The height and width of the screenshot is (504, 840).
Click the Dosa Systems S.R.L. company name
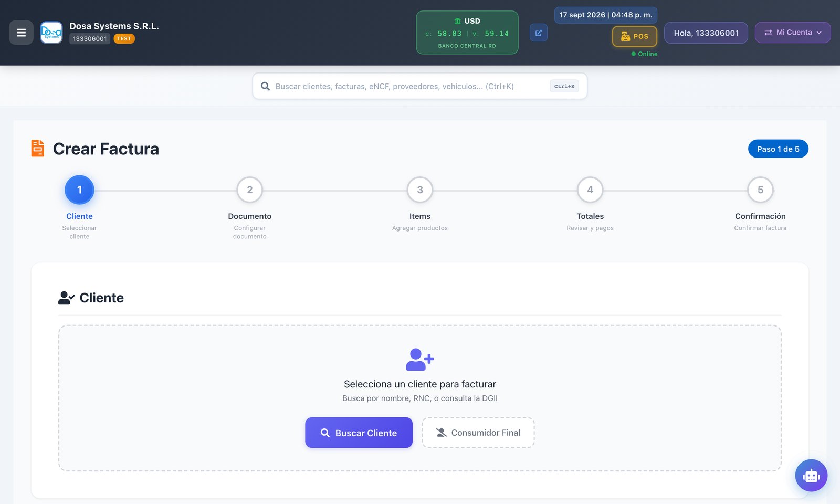pos(114,26)
